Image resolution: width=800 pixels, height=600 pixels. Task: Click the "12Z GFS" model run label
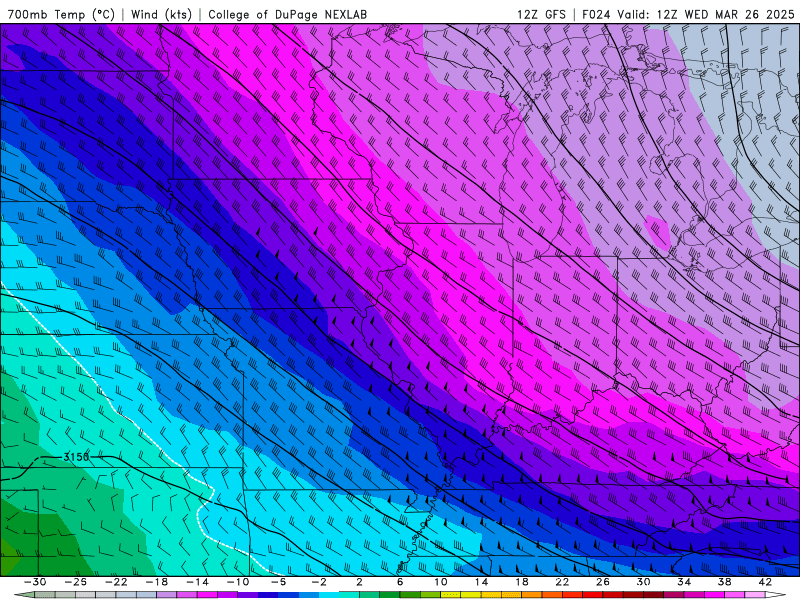click(x=541, y=14)
